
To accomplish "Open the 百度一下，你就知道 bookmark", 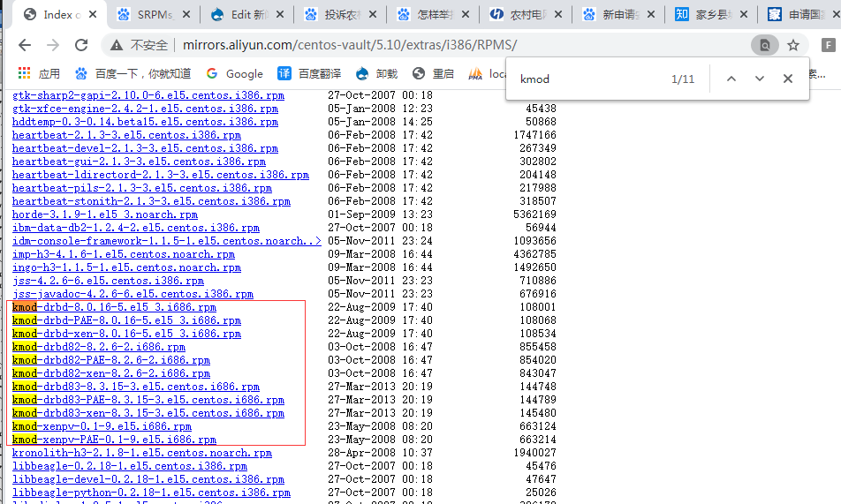I will click(133, 73).
